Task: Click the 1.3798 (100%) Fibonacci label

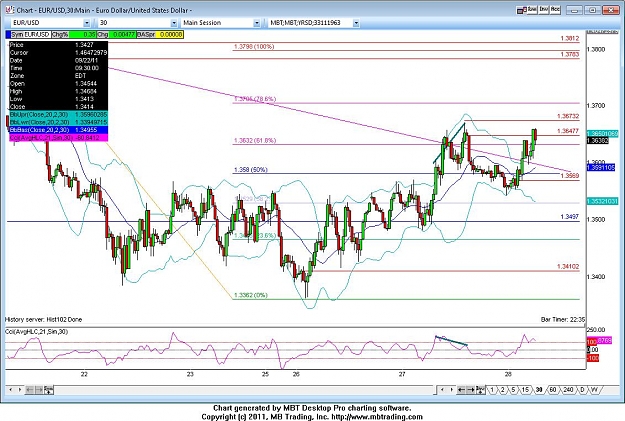Action: coord(254,47)
